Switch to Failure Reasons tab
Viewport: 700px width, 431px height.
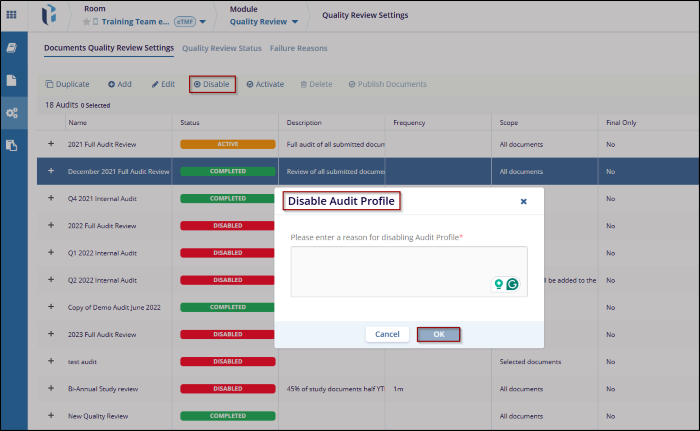tap(299, 48)
